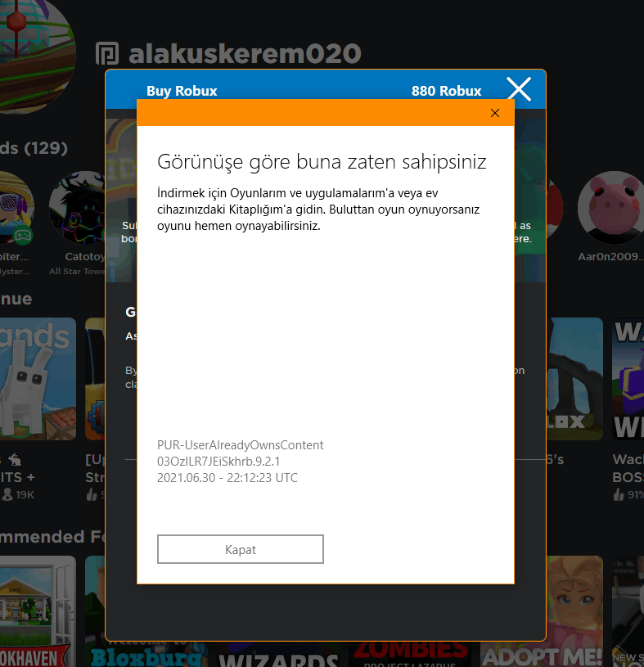Select the error code PUR-UserAlreadyOwnsContent text
The image size is (644, 667).
coord(241,445)
